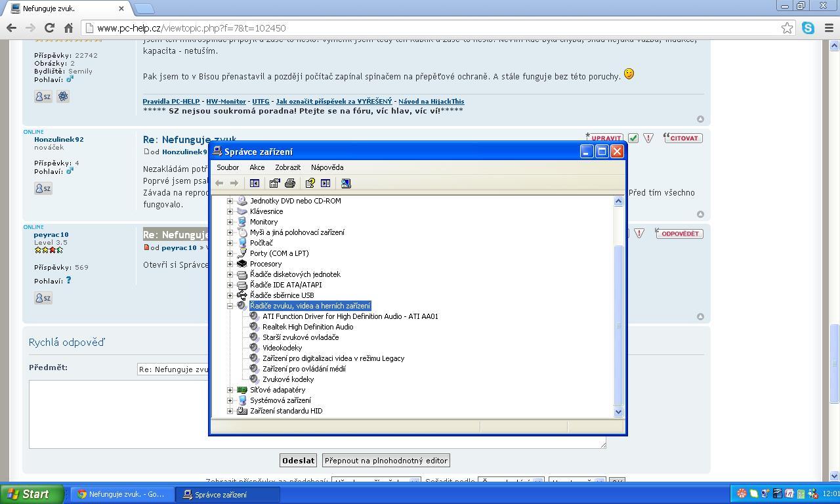Report Honzulinek92's post with warning icon
The width and height of the screenshot is (840, 504).
point(648,138)
